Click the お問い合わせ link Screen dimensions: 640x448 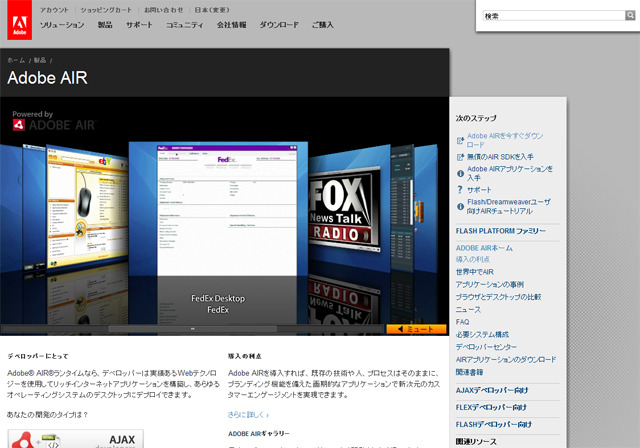(164, 10)
